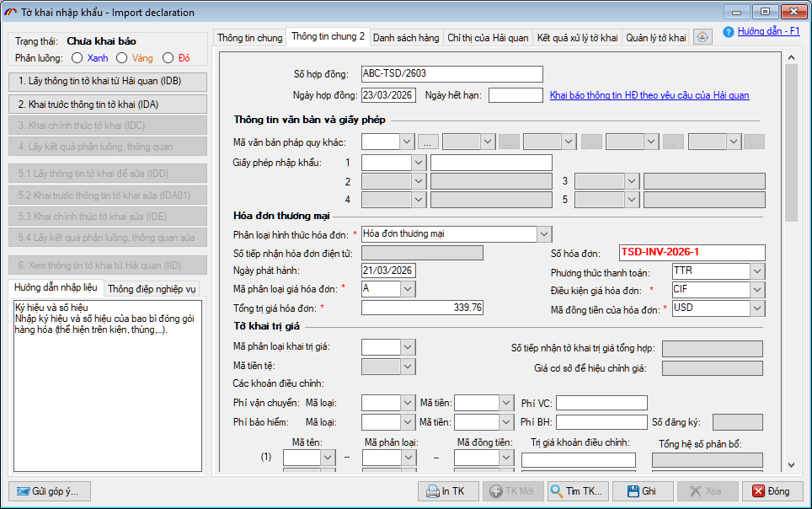Close the form with Đóng button

[772, 491]
